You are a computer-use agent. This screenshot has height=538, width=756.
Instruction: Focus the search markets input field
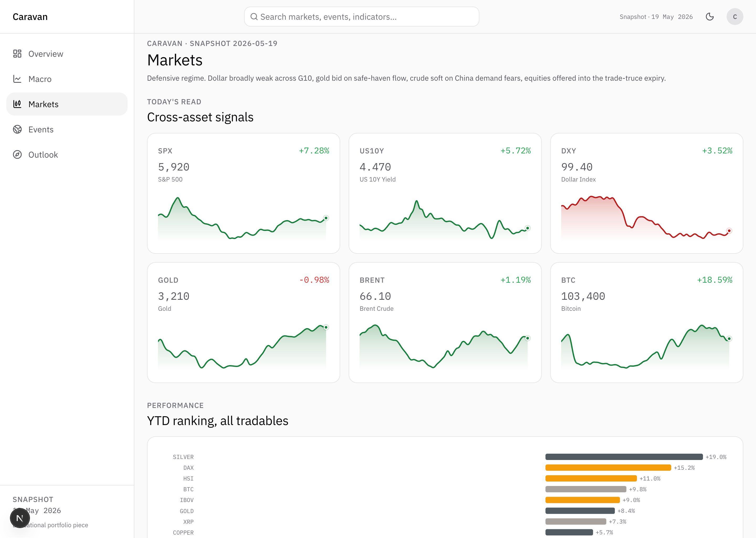pos(361,17)
